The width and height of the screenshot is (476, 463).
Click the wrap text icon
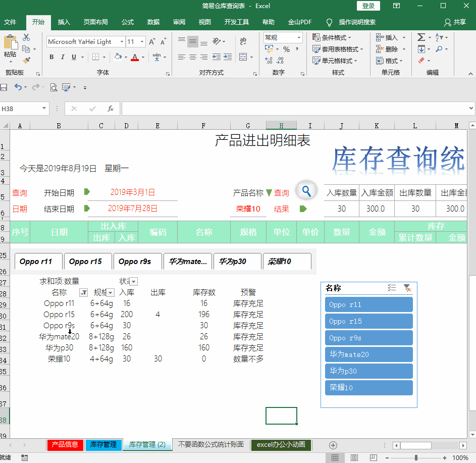(x=243, y=41)
